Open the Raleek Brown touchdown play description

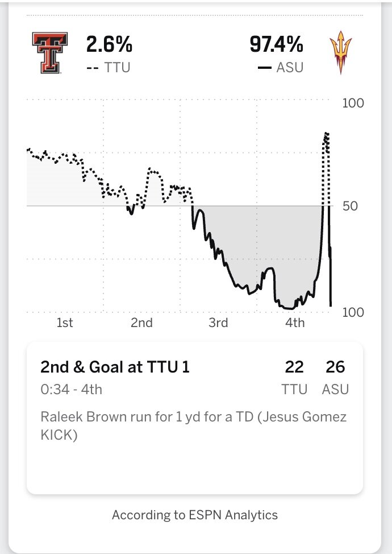(193, 426)
